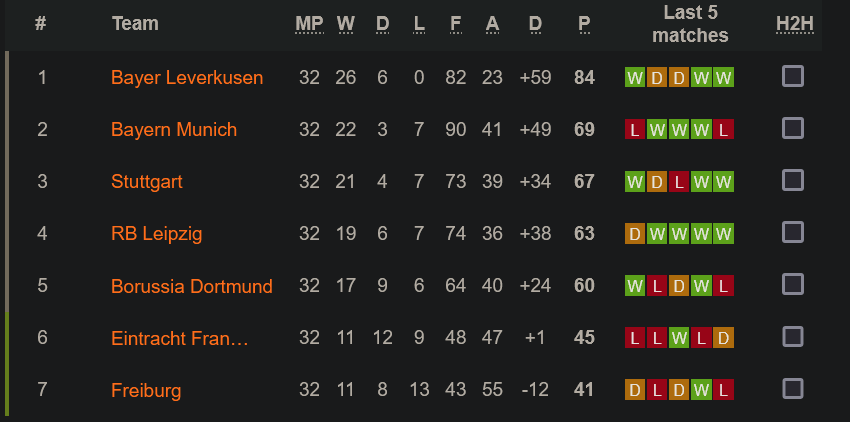Tick the H2H checkbox for Stuttgart
The width and height of the screenshot is (850, 422).
pos(793,181)
